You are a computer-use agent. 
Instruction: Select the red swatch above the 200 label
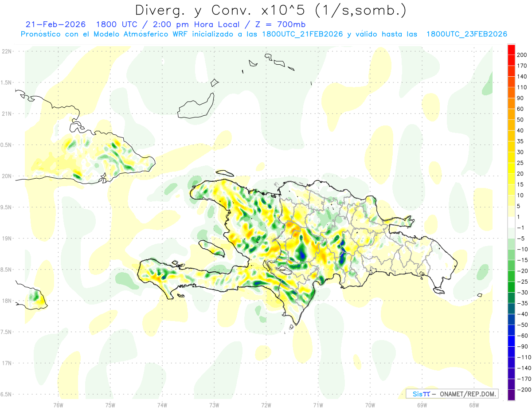point(511,50)
